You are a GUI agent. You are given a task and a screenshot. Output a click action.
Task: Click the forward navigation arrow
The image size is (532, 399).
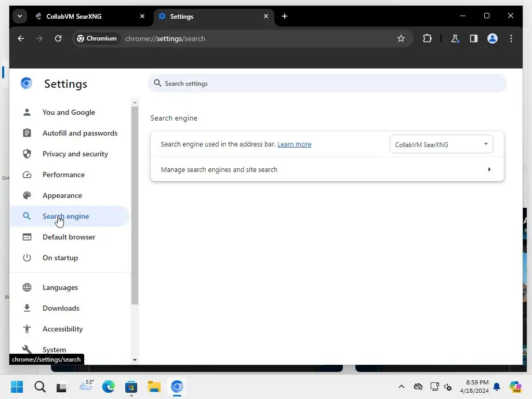tap(39, 38)
